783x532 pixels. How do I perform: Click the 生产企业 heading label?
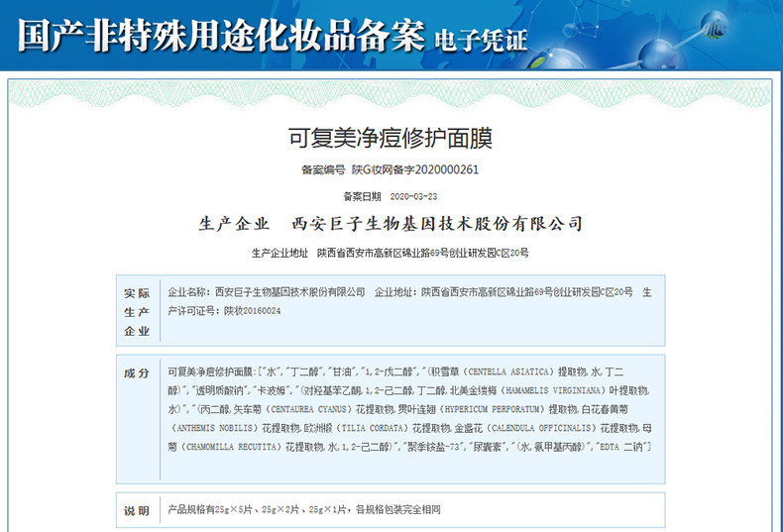[234, 224]
